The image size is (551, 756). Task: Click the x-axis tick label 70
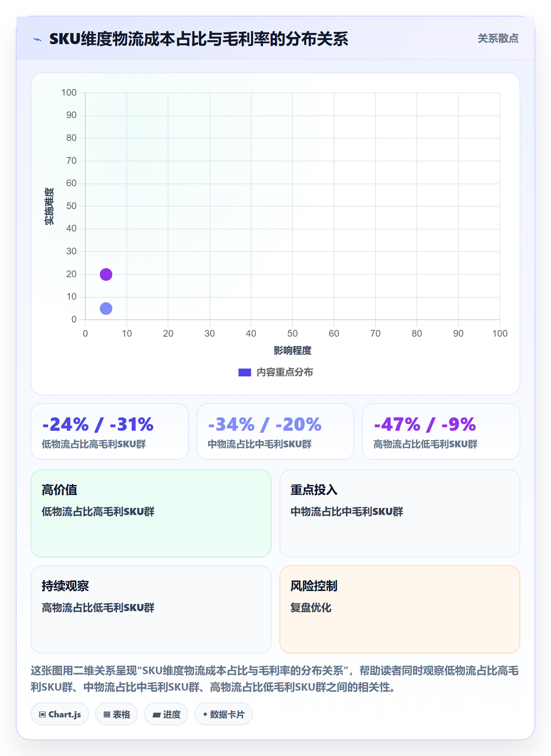coord(375,334)
